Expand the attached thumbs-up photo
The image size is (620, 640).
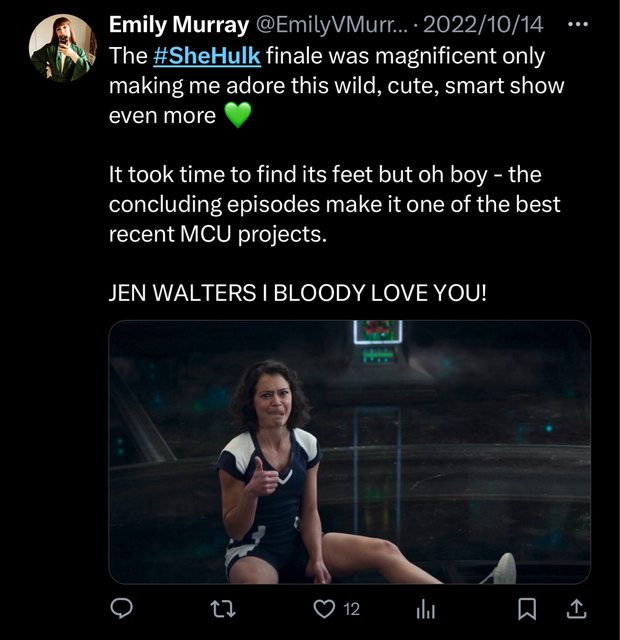coord(349,452)
